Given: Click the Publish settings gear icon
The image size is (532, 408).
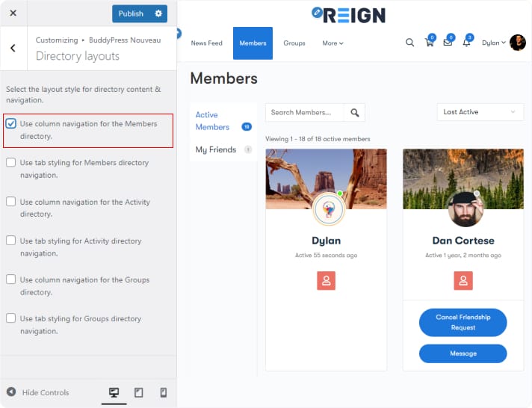Looking at the screenshot, I should 158,13.
